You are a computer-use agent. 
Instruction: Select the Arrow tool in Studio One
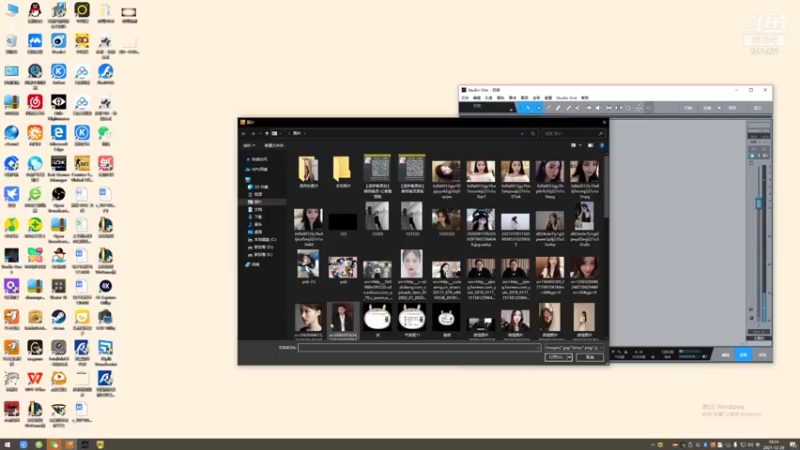pos(528,108)
